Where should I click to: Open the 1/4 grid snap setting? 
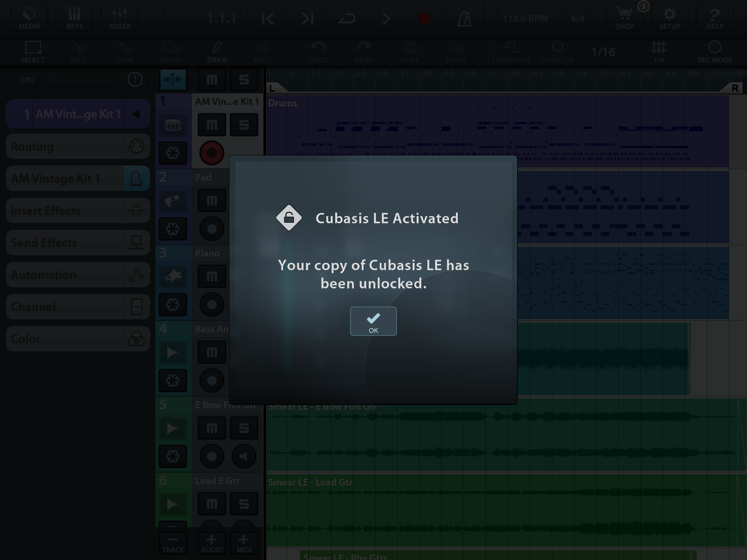pyautogui.click(x=659, y=52)
